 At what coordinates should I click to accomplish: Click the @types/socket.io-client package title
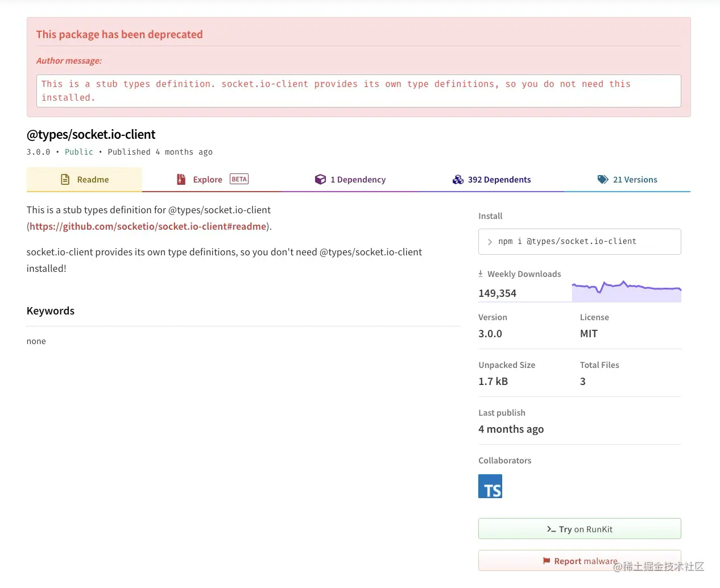91,135
